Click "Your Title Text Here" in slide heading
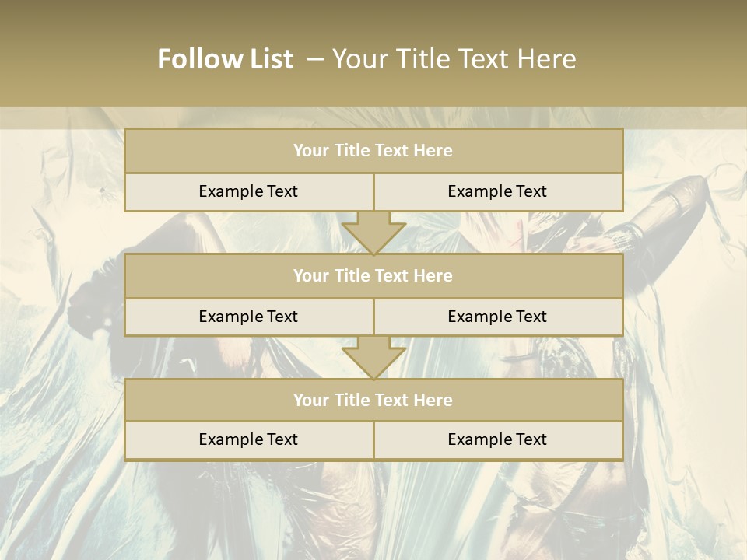The width and height of the screenshot is (747, 560). [454, 59]
